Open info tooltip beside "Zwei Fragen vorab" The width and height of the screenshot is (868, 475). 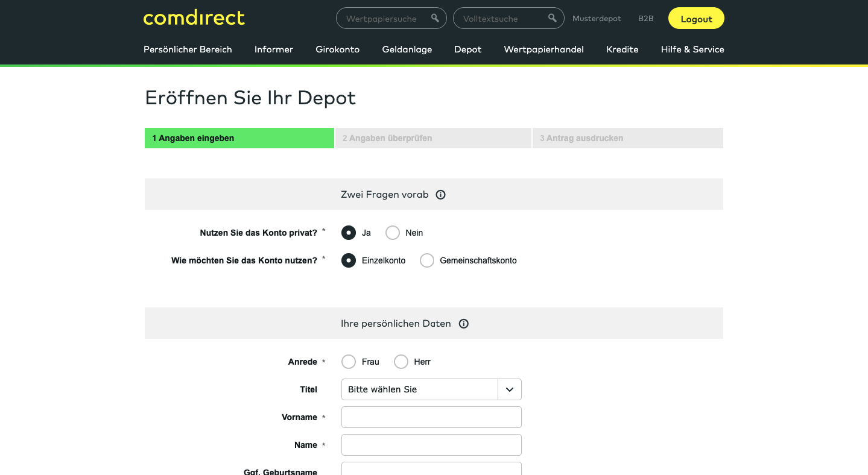click(x=440, y=194)
